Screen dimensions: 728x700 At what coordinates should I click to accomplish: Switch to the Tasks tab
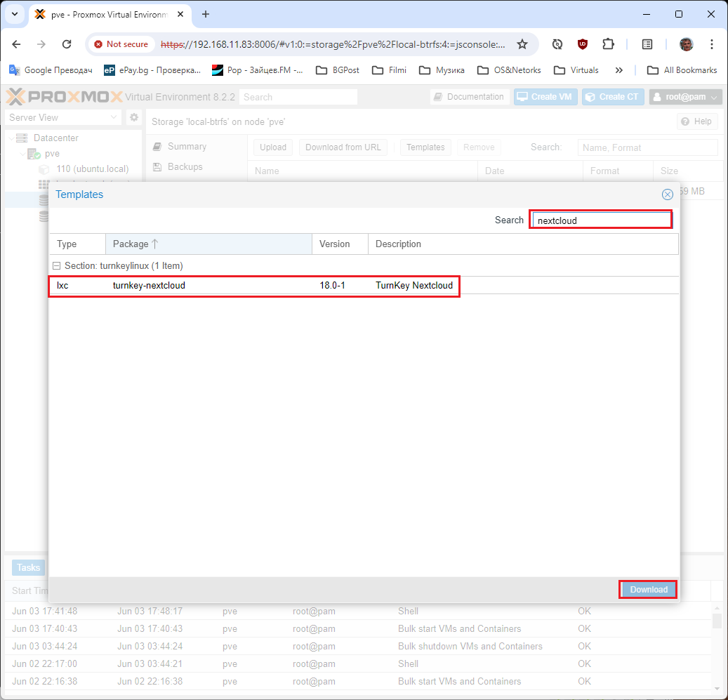point(28,567)
